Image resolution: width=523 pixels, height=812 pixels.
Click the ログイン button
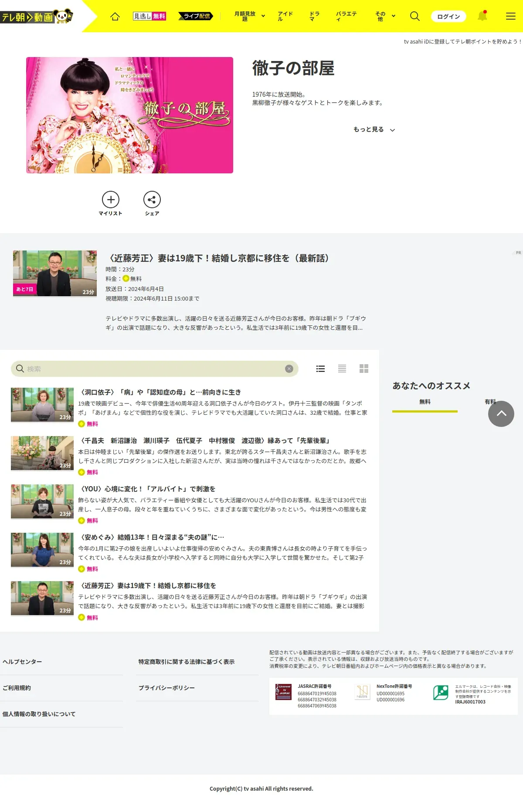(448, 17)
